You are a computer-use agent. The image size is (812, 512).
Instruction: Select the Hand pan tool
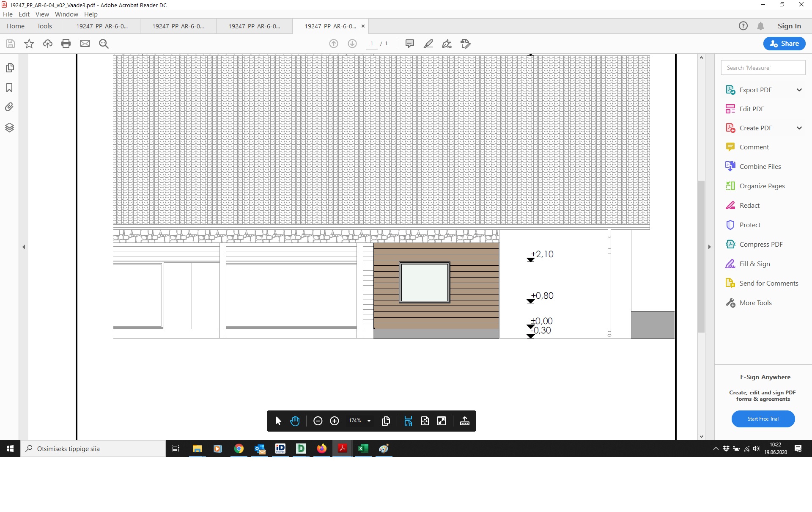point(295,421)
